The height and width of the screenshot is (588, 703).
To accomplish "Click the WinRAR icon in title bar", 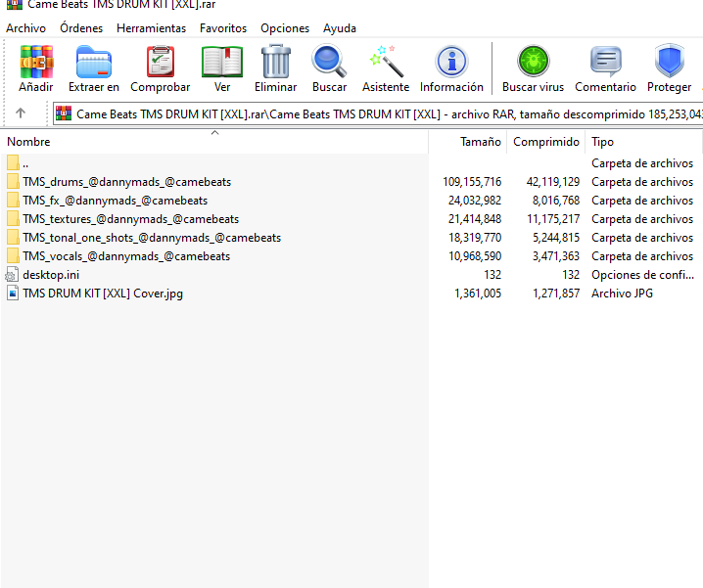I will point(15,5).
